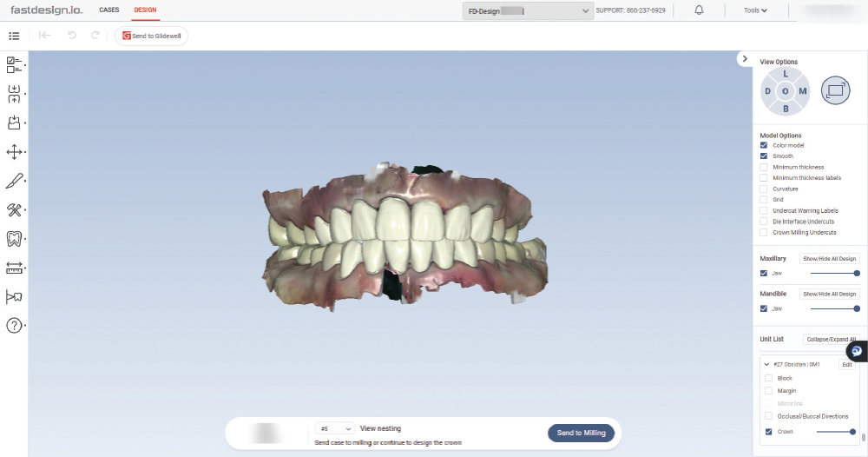Select the Design tab
The width and height of the screenshot is (868, 457).
(x=145, y=10)
